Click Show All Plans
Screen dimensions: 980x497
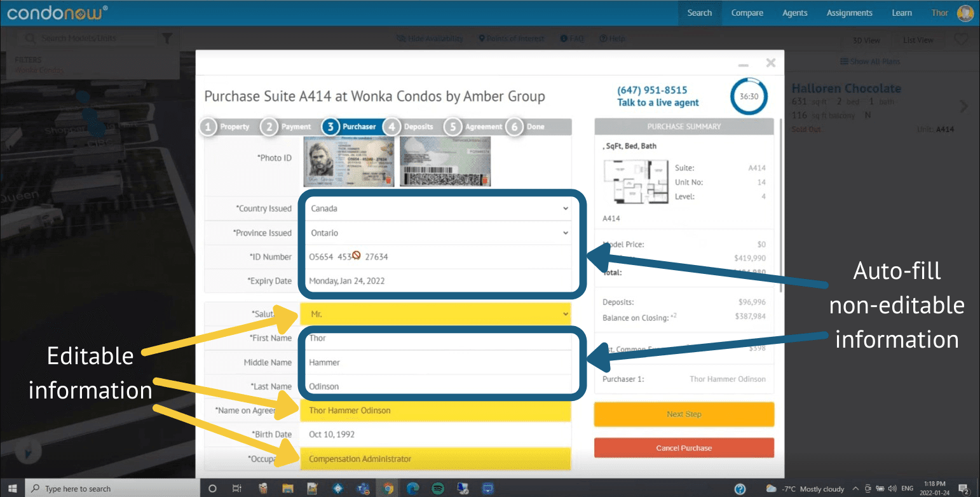(x=870, y=62)
